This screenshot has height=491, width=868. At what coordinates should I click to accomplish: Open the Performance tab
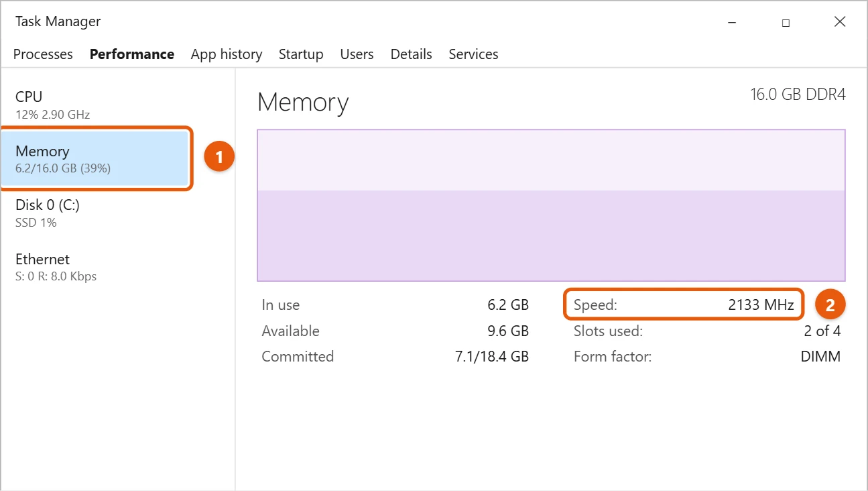click(132, 54)
